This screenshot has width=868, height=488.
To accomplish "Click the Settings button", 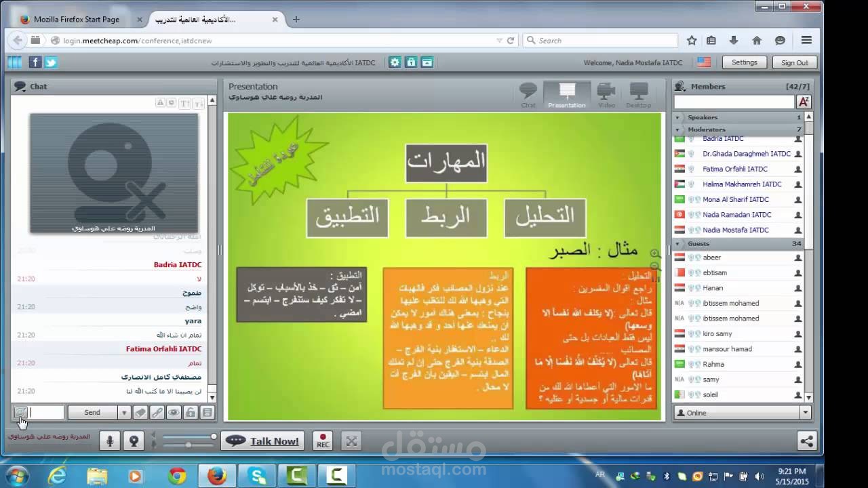I will coord(744,62).
